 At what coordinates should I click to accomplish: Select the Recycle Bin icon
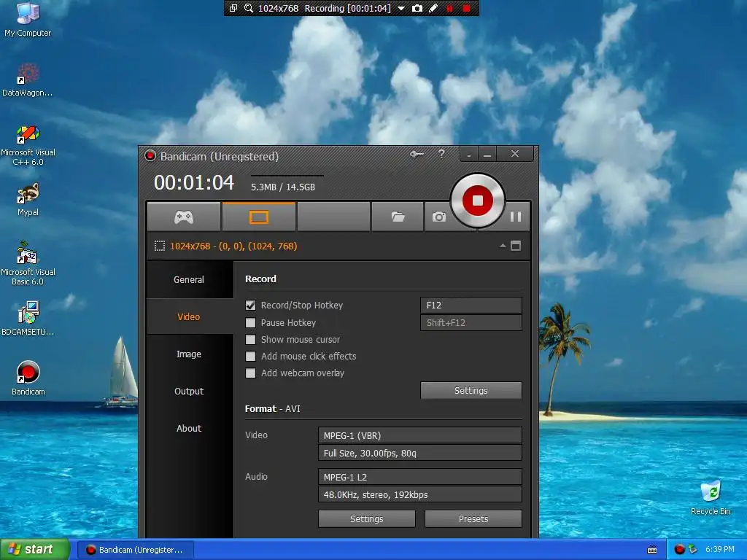coord(711,498)
